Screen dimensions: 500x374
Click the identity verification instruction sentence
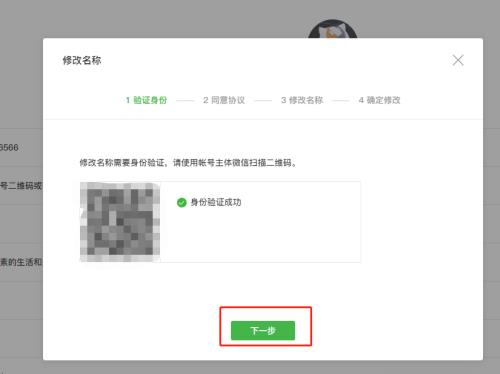[x=188, y=163]
